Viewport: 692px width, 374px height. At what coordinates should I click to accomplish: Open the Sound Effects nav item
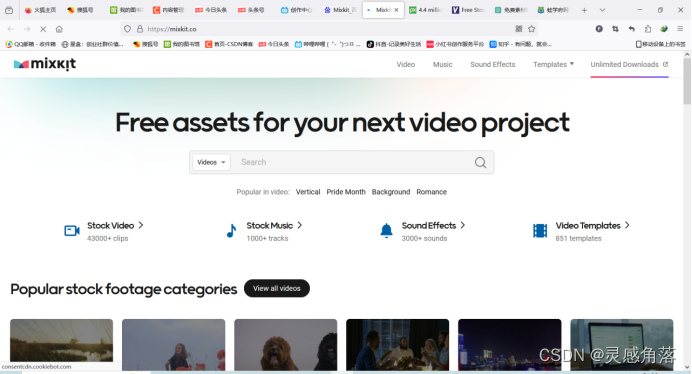pyautogui.click(x=493, y=64)
